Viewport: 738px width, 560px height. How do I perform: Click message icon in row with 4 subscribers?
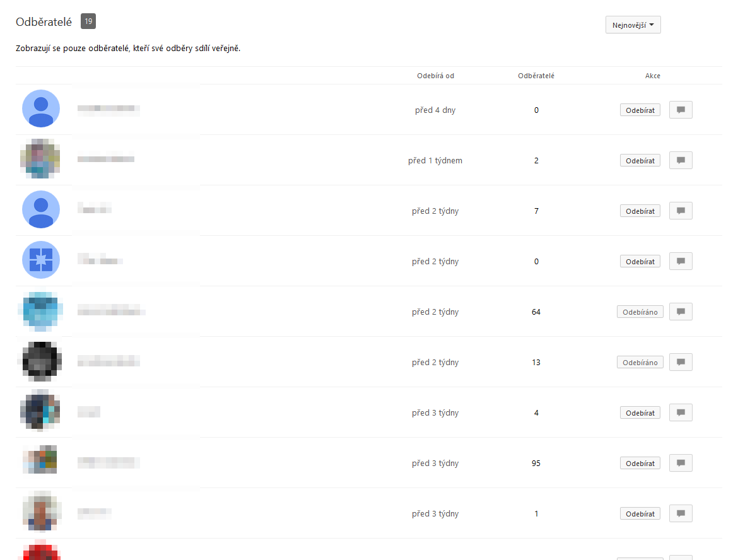pos(681,412)
